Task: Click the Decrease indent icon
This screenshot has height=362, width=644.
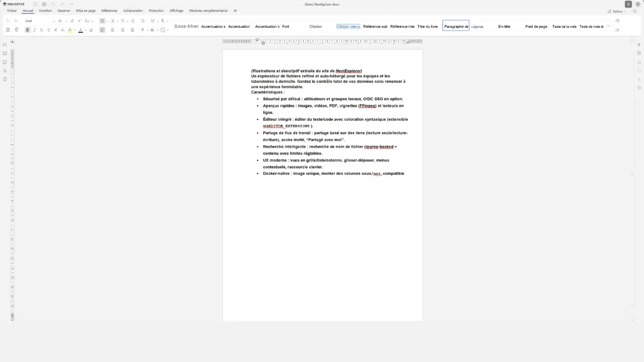Action: pyautogui.click(x=132, y=21)
